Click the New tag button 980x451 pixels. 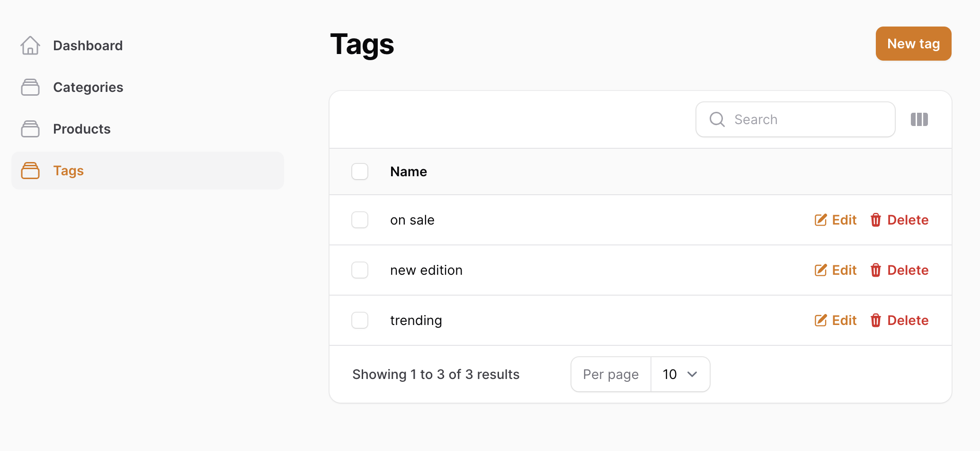click(913, 44)
